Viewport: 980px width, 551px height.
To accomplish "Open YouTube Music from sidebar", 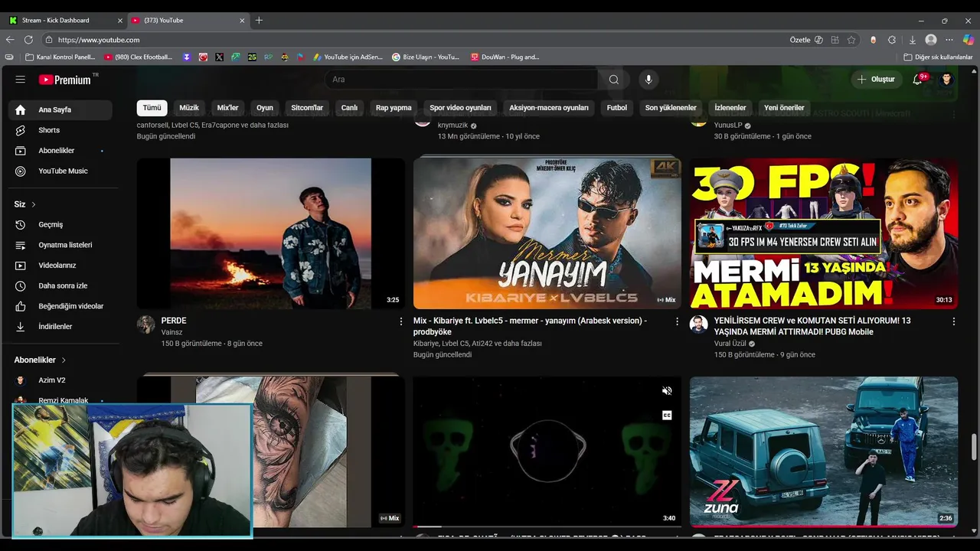I will [x=60, y=171].
